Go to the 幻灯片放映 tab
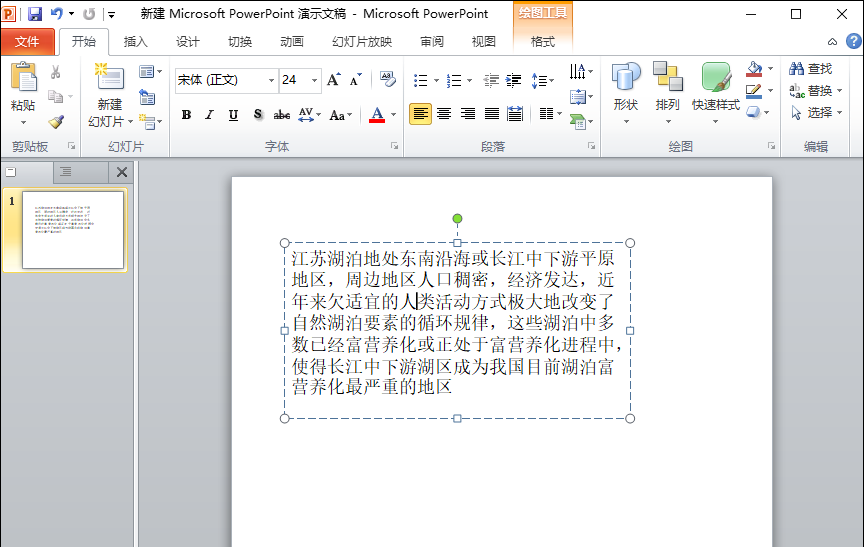 click(x=361, y=42)
